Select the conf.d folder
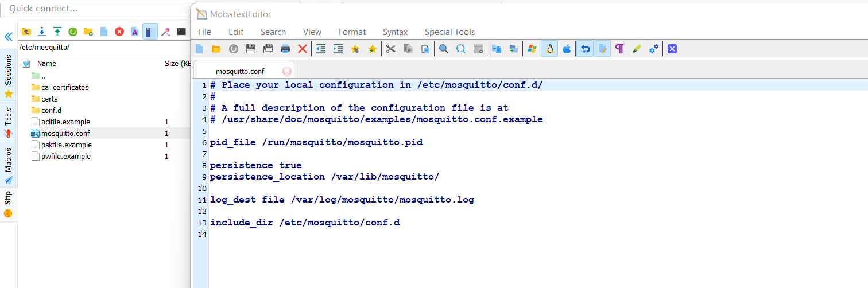 (51, 110)
